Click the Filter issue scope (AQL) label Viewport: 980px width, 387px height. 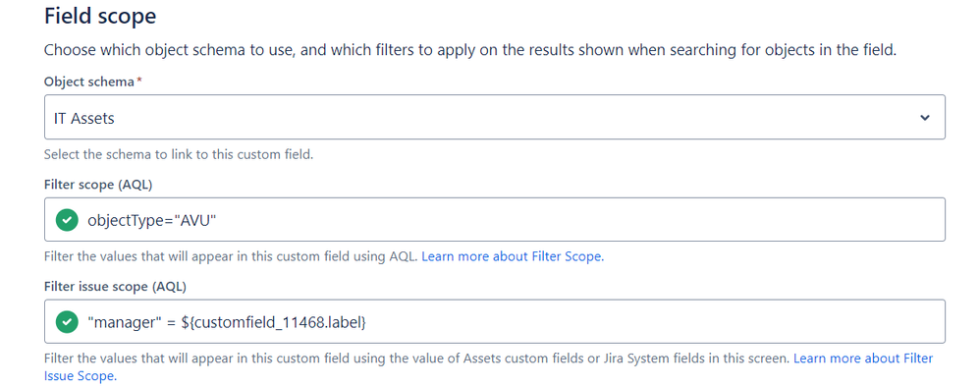click(x=115, y=287)
